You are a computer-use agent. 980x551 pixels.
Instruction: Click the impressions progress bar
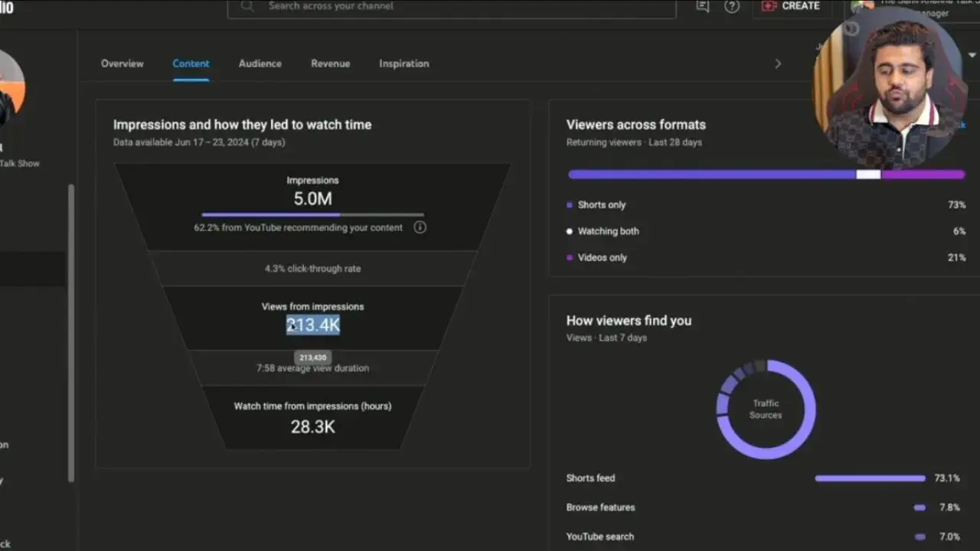[x=312, y=215]
